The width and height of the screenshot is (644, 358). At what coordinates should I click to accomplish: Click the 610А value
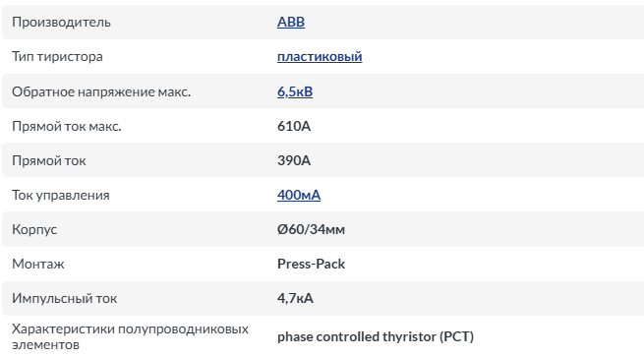click(294, 126)
